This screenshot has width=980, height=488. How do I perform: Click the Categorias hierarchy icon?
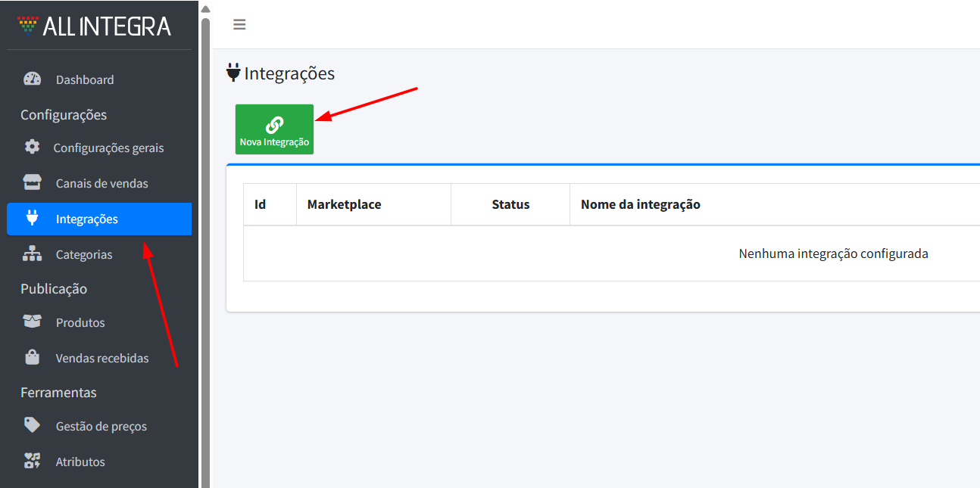pos(32,254)
